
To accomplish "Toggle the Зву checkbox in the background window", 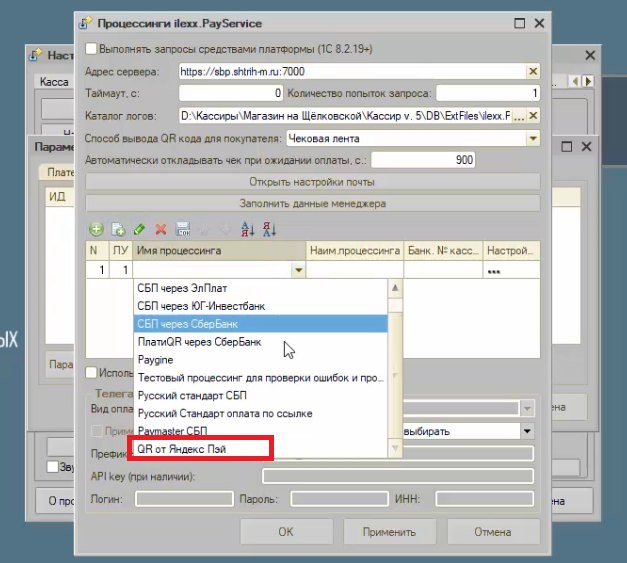I will coord(53,467).
